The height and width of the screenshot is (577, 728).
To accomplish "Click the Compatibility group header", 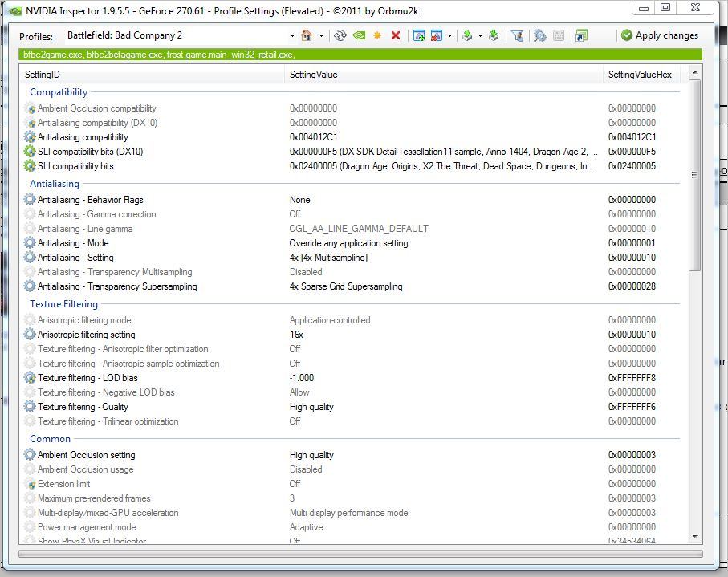I will [x=59, y=92].
